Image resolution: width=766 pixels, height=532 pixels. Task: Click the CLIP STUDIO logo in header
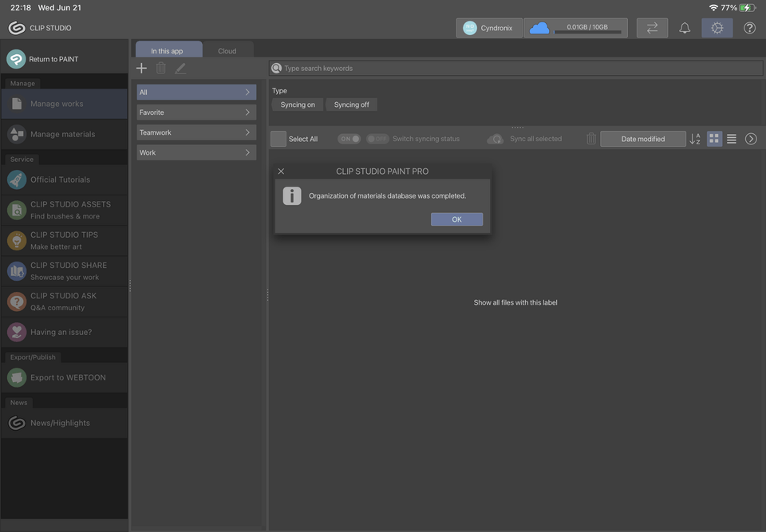pos(17,28)
